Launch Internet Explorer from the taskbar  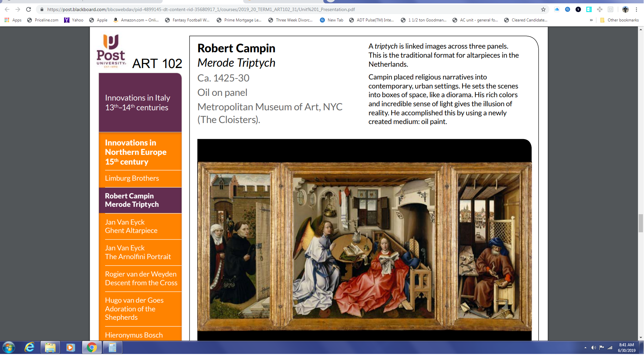30,348
